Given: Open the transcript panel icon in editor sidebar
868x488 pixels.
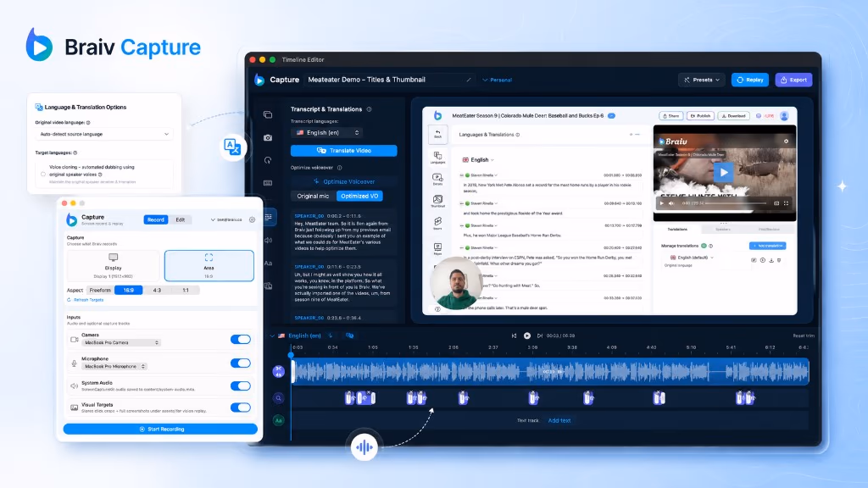Looking at the screenshot, I should point(269,217).
